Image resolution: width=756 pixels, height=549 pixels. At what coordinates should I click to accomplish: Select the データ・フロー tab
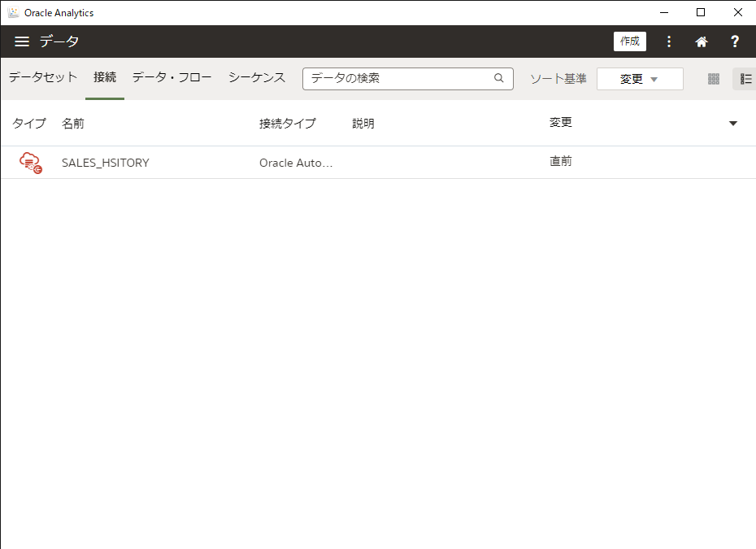click(172, 77)
